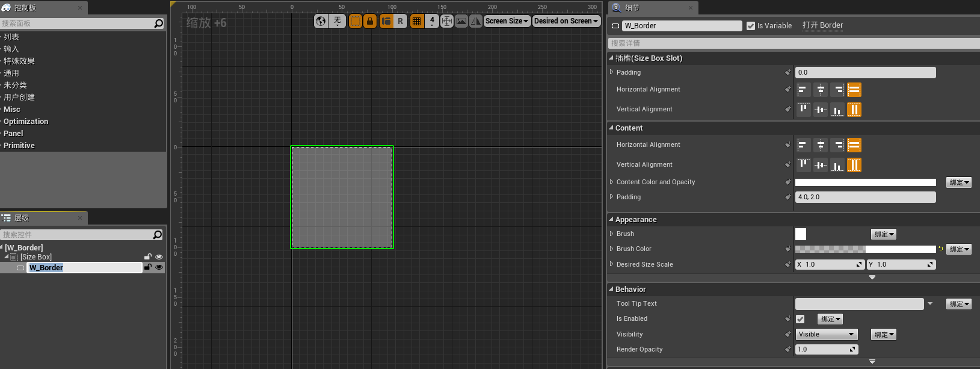Click 绑定 bind button for Brush Color

click(959, 249)
